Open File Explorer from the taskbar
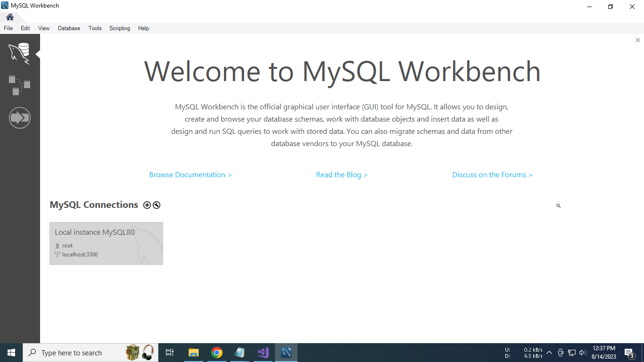The height and width of the screenshot is (362, 644). pyautogui.click(x=194, y=353)
